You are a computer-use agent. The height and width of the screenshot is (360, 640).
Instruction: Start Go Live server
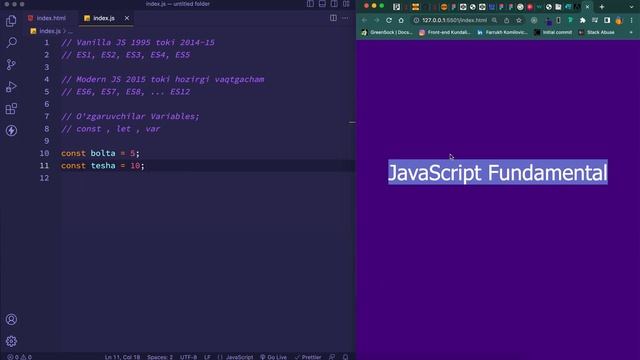(x=273, y=357)
